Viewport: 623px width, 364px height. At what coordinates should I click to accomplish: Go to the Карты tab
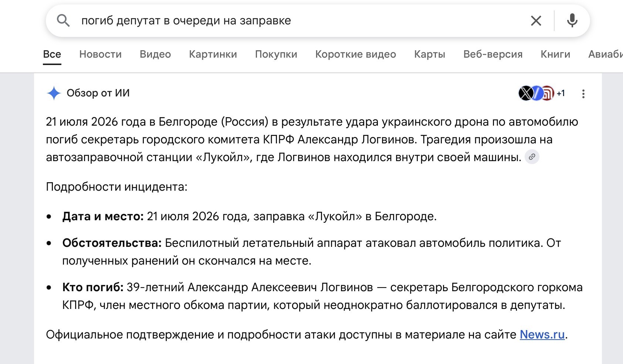click(430, 54)
